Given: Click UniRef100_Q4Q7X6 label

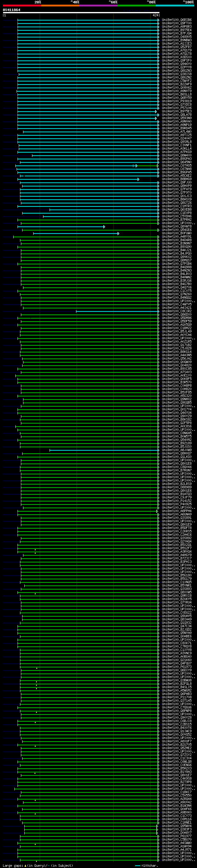Looking at the screenshot, I should point(177,287).
